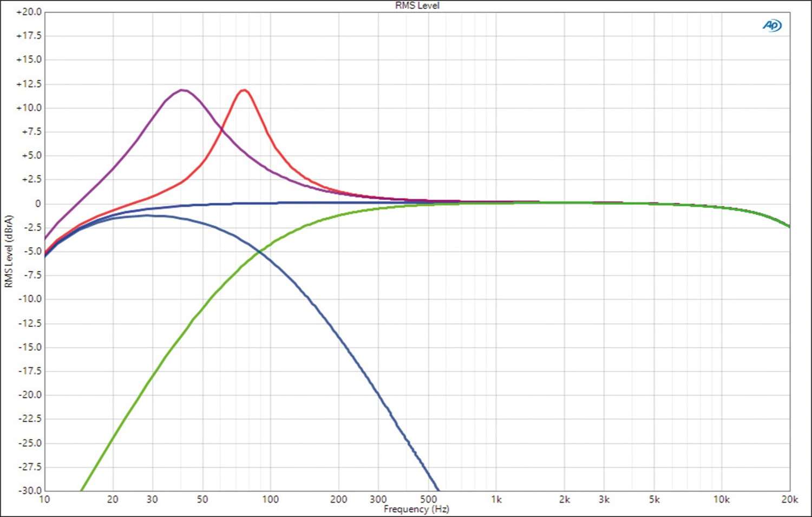Viewport: 812px width, 517px height.
Task: Click the +17.5 y-axis value
Action: [x=29, y=36]
